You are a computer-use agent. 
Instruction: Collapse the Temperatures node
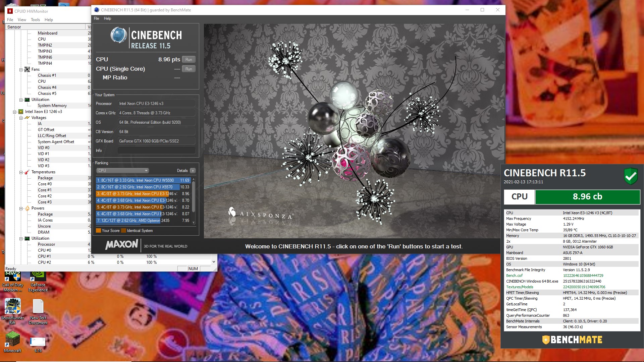(x=21, y=172)
